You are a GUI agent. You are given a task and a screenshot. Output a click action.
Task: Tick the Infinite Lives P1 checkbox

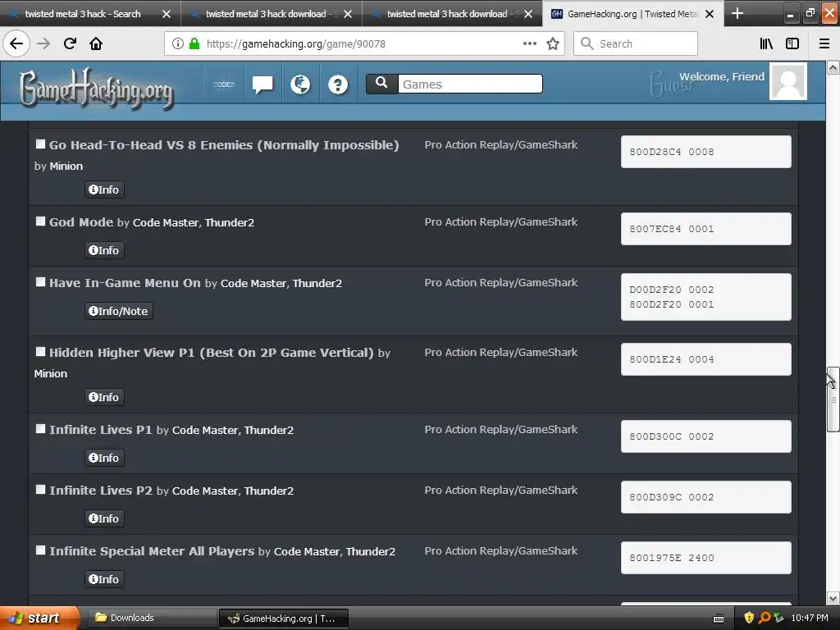40,428
